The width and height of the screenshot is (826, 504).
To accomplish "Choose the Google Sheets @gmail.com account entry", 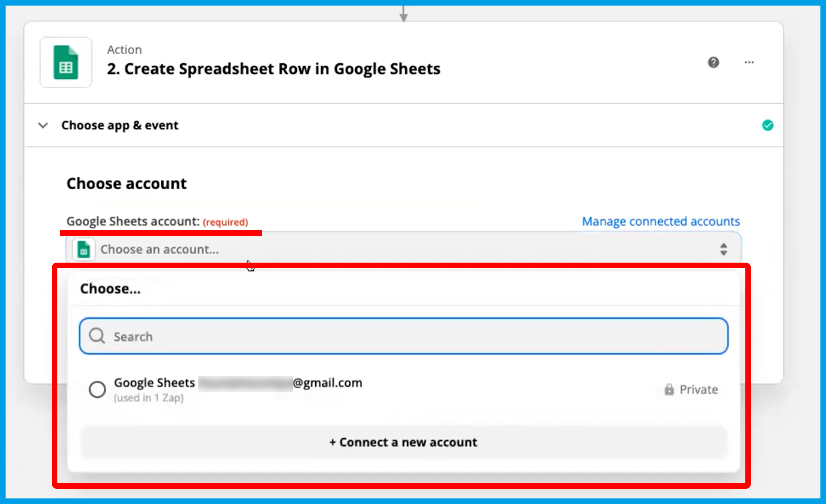I will coord(238,383).
